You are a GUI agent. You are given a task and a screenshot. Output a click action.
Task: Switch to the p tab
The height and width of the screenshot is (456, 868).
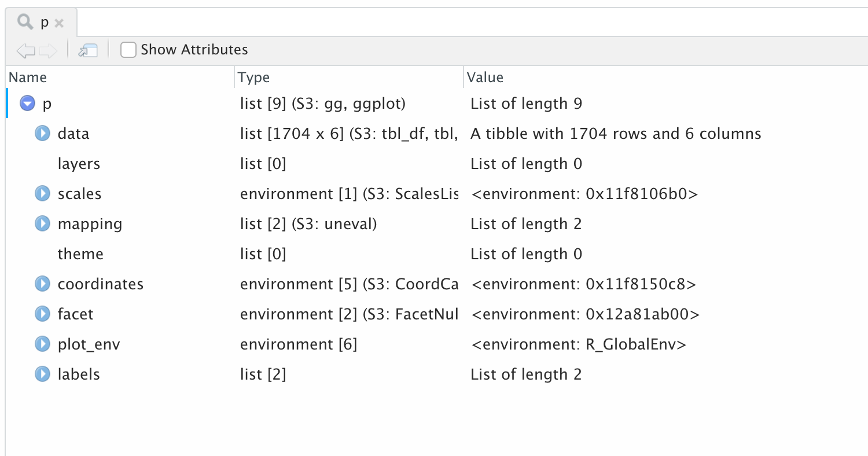coord(44,23)
